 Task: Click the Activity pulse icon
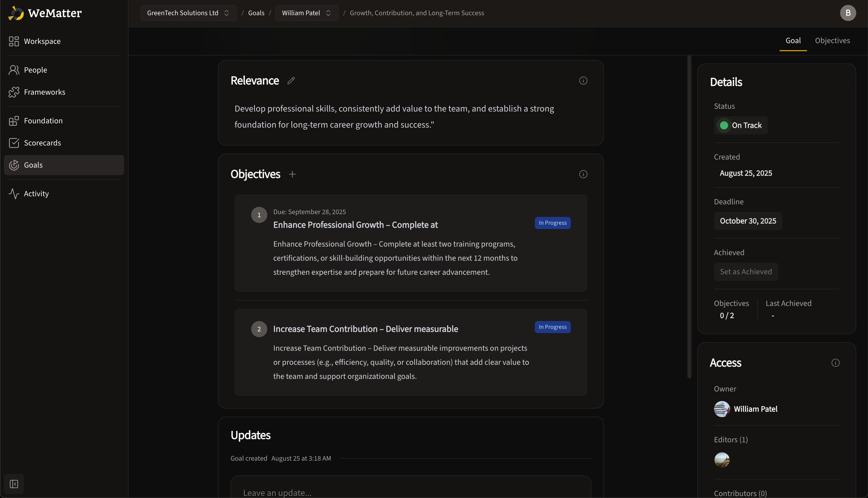pos(14,194)
